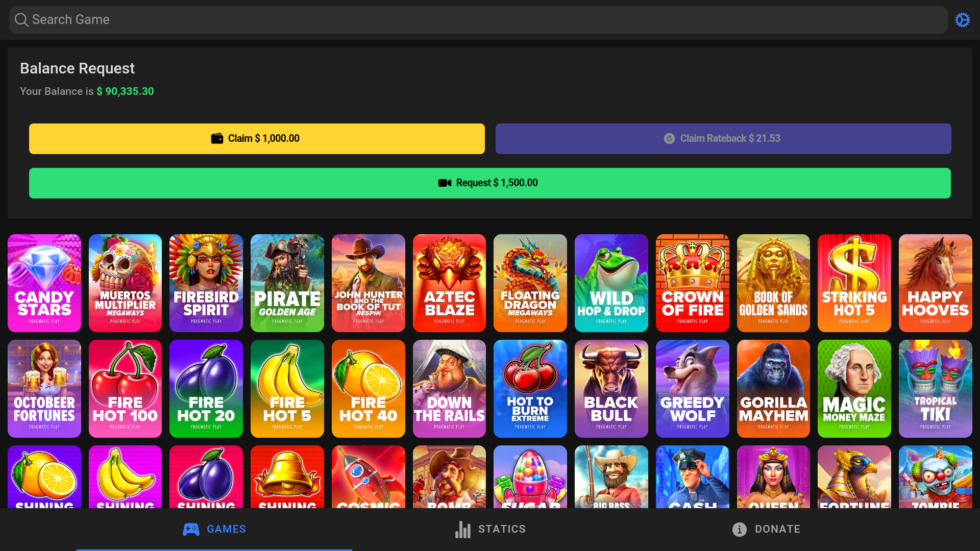Request $1,500.00 balance
This screenshot has width=980, height=551.
[489, 183]
